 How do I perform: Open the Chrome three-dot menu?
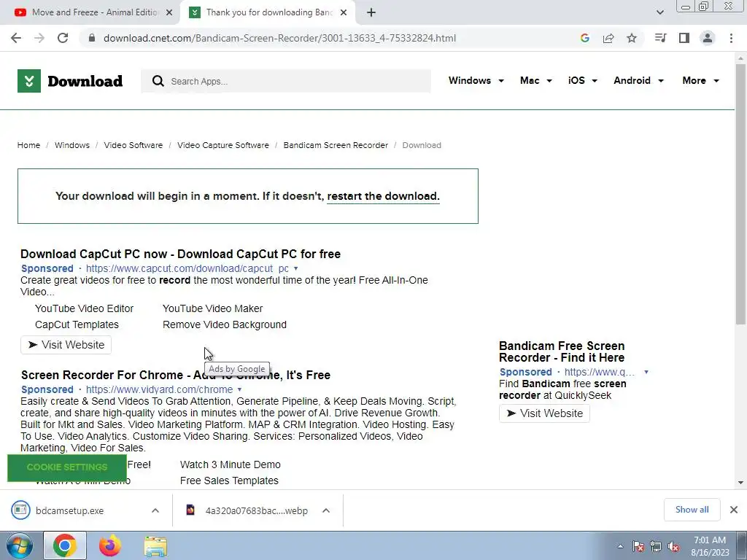pos(731,38)
